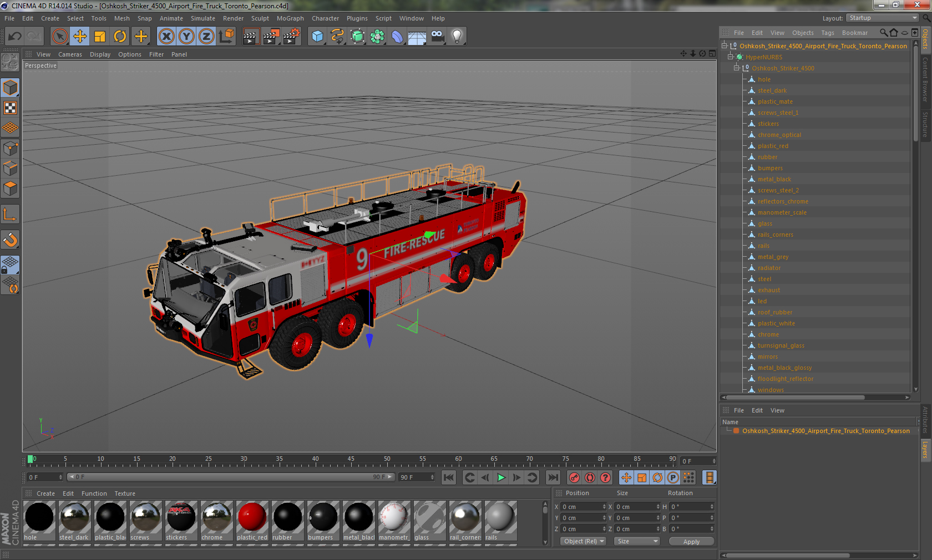Collapse the Oshkosh_Striker_4500 null object
This screenshot has height=560, width=932.
737,68
